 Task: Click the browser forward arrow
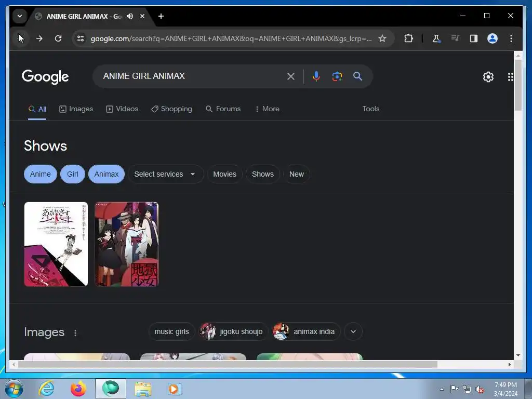click(39, 38)
